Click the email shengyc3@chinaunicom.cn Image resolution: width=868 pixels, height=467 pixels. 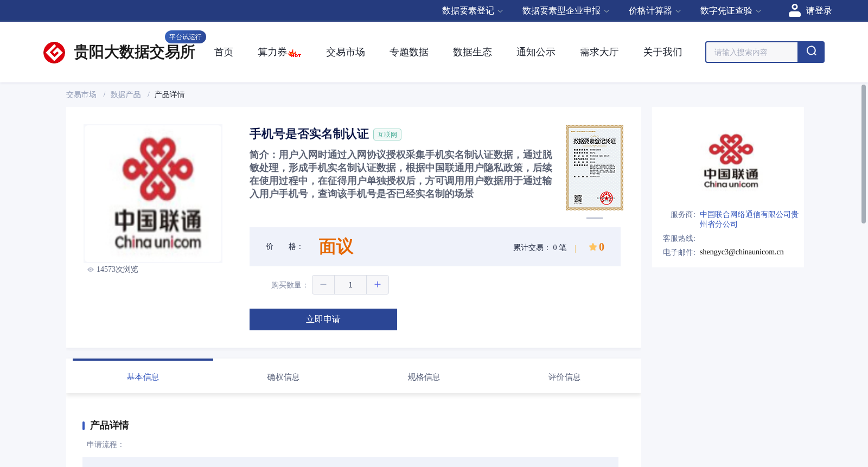(x=742, y=252)
